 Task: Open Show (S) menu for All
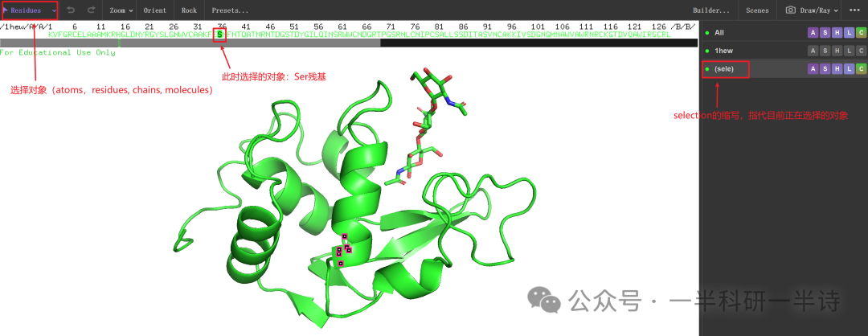[x=825, y=33]
